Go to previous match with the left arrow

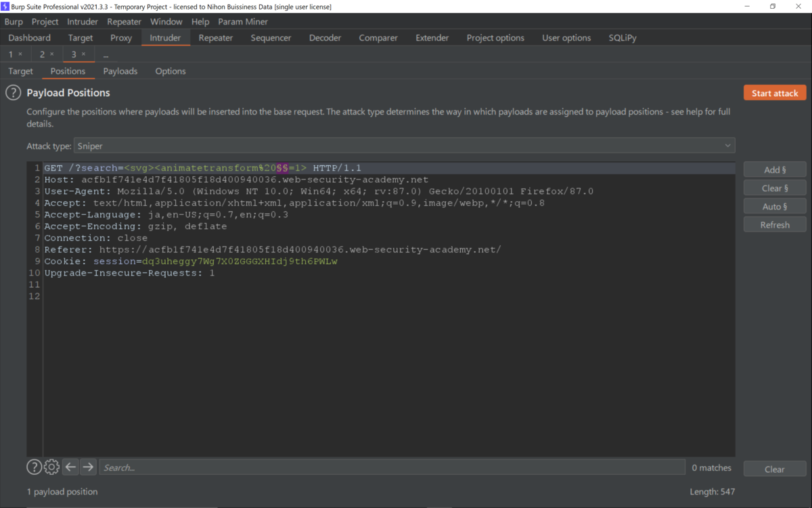tap(70, 467)
